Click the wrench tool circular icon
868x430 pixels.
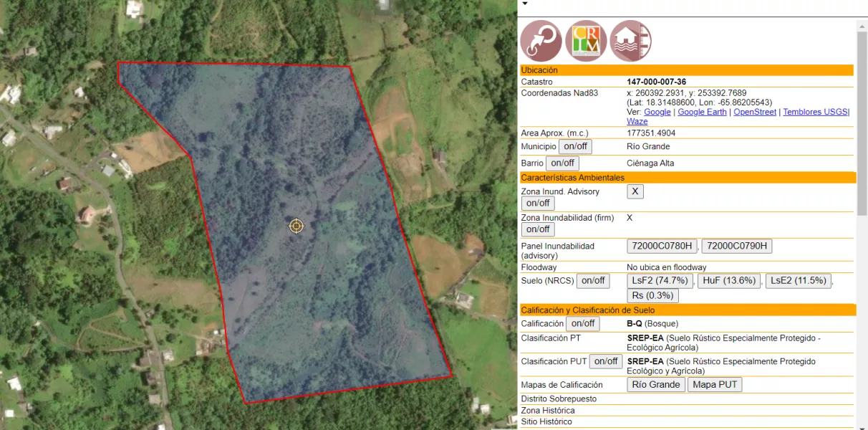pyautogui.click(x=541, y=41)
